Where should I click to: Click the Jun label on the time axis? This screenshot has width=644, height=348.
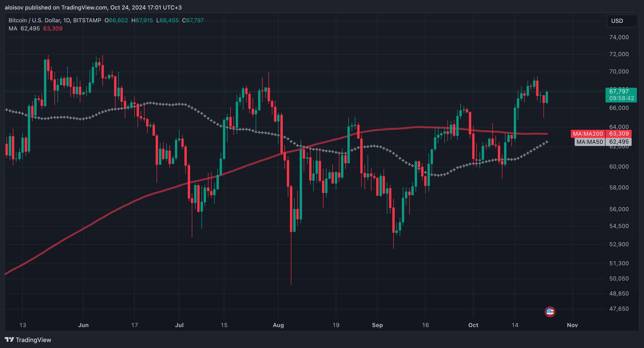83,325
